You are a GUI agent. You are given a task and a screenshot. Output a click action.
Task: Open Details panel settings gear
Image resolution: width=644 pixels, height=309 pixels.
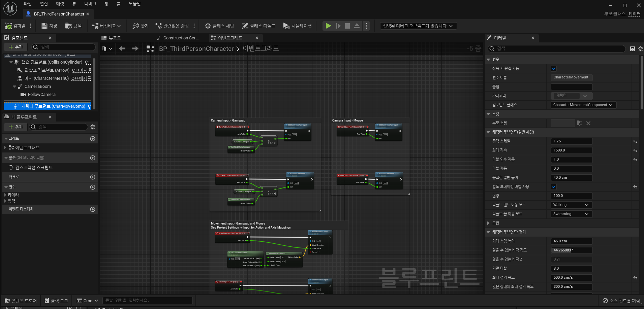coord(640,49)
